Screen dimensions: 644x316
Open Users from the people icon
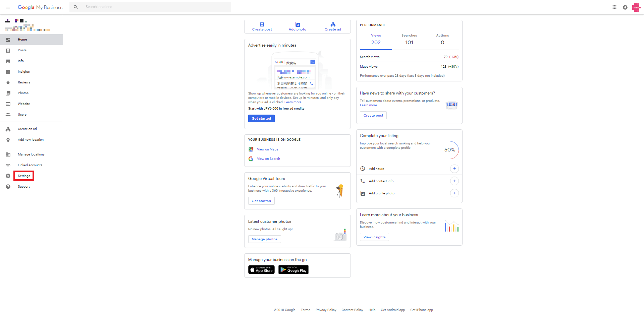click(x=8, y=114)
